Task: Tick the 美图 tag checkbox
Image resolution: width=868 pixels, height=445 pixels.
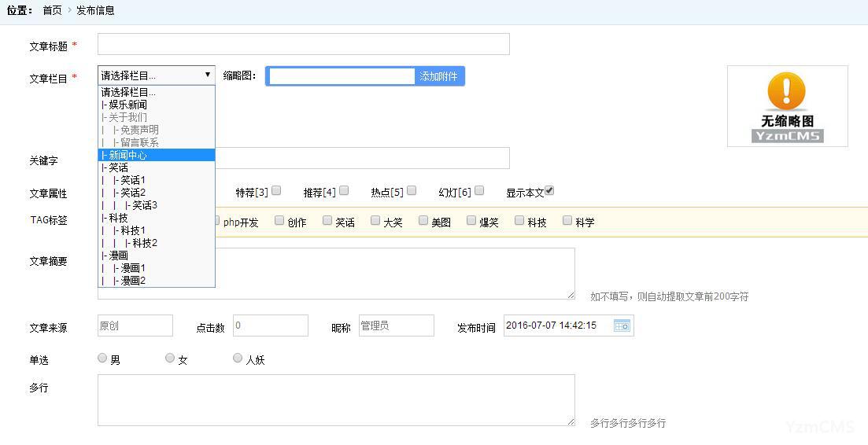Action: coord(423,221)
